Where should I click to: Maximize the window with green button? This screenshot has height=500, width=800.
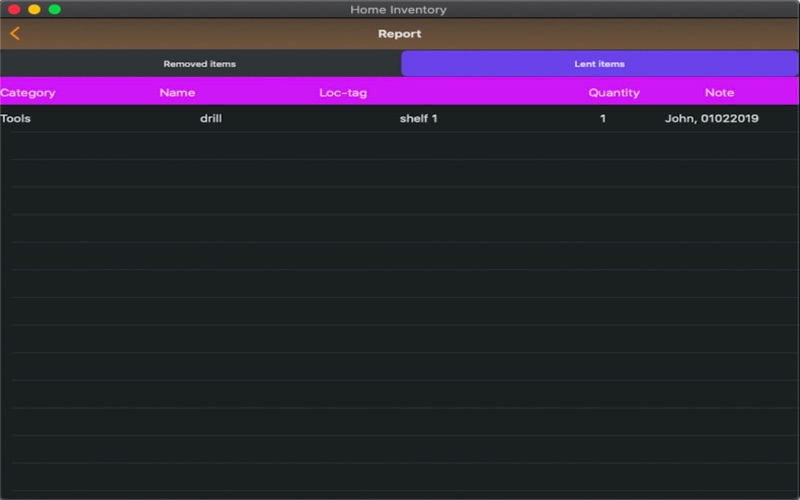pos(55,9)
